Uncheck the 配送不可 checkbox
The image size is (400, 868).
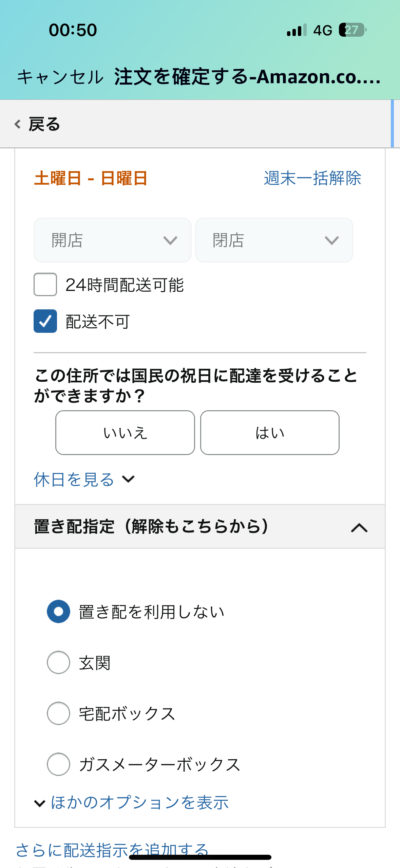[x=45, y=321]
